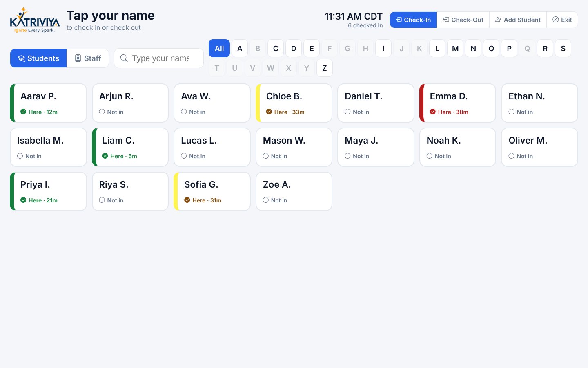Filter names by letter P
Viewport: 588px width, 368px height.
point(509,48)
